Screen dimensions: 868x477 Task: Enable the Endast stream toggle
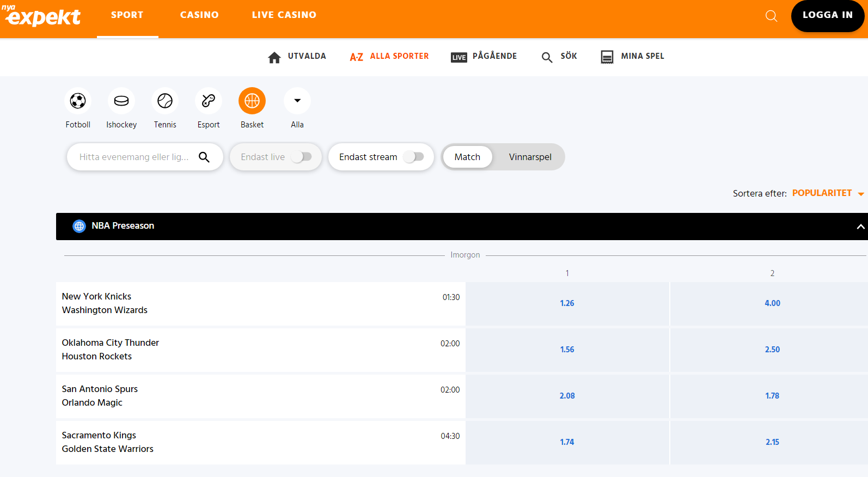point(414,157)
